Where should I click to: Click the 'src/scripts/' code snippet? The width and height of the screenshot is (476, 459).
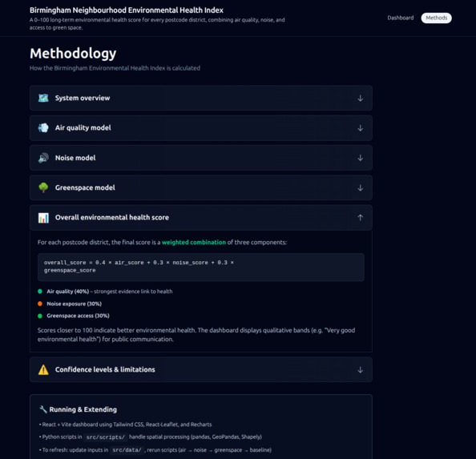105,437
